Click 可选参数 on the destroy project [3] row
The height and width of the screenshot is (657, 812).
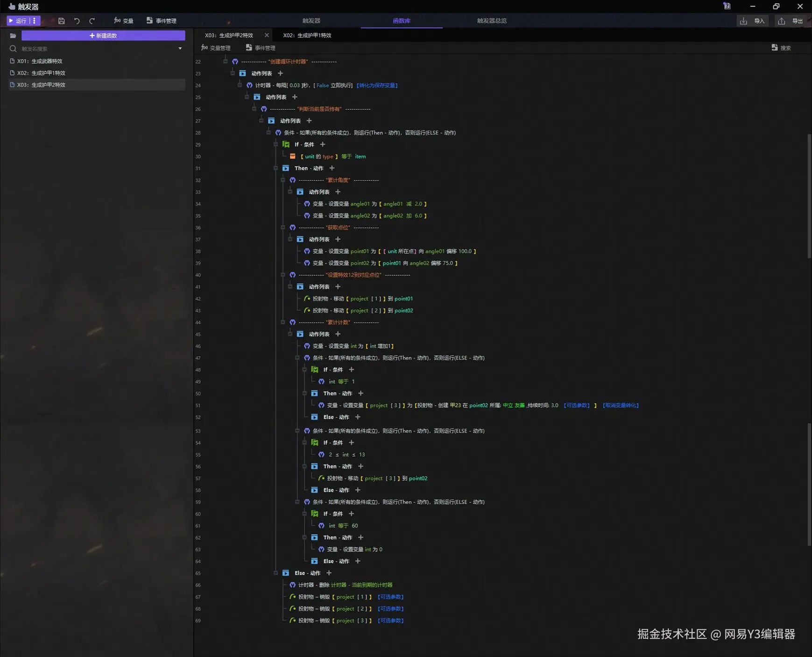pos(391,621)
